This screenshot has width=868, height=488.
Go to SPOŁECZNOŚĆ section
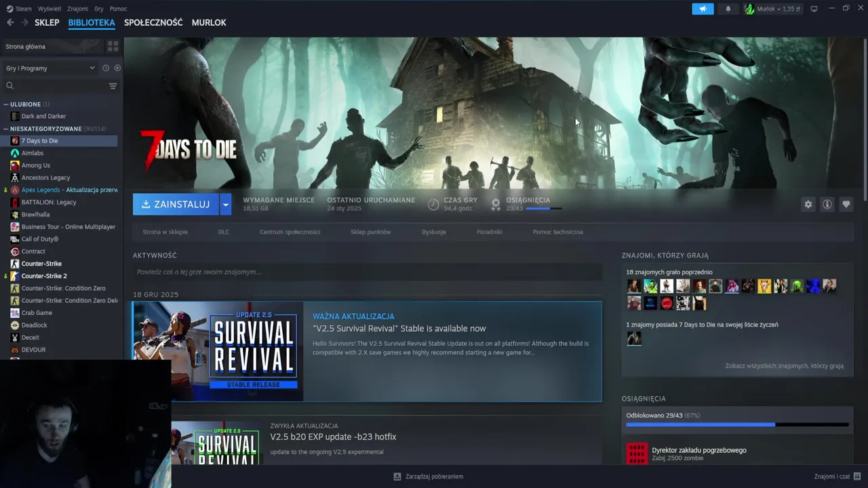click(x=153, y=22)
